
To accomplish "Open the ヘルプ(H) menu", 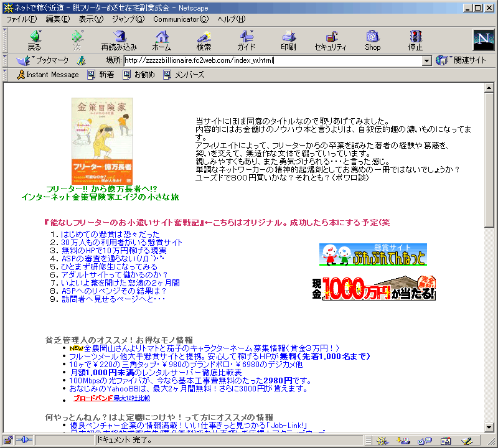I will tap(231, 19).
